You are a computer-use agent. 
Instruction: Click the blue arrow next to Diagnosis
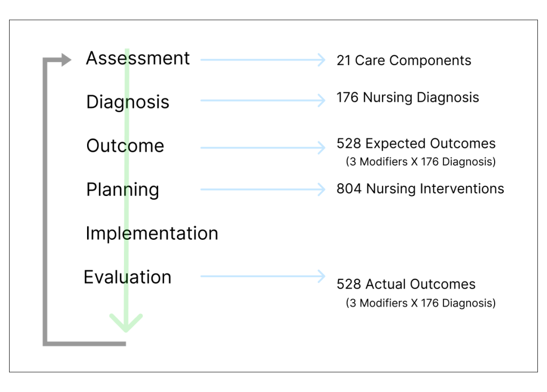(263, 100)
